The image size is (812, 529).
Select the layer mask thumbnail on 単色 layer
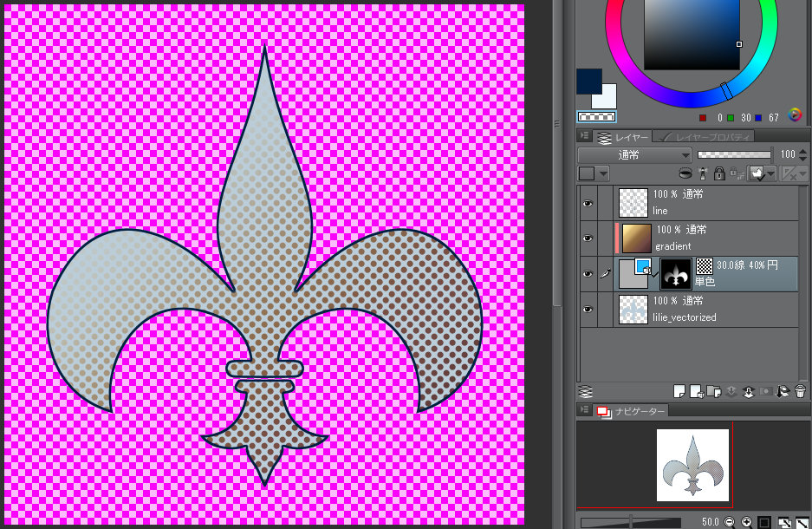point(674,273)
